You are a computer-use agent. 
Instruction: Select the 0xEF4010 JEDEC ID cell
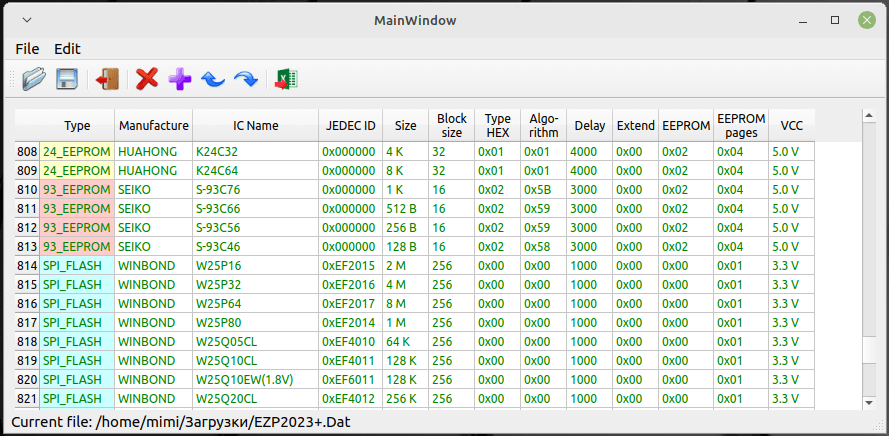click(x=350, y=342)
